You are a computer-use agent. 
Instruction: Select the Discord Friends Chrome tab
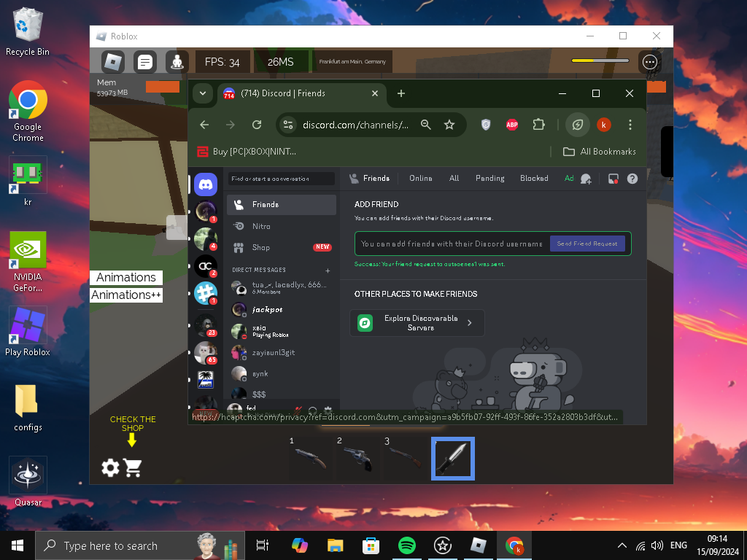point(301,93)
